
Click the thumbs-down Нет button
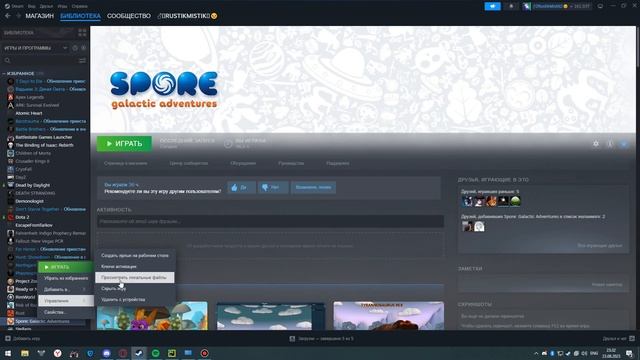tap(273, 187)
